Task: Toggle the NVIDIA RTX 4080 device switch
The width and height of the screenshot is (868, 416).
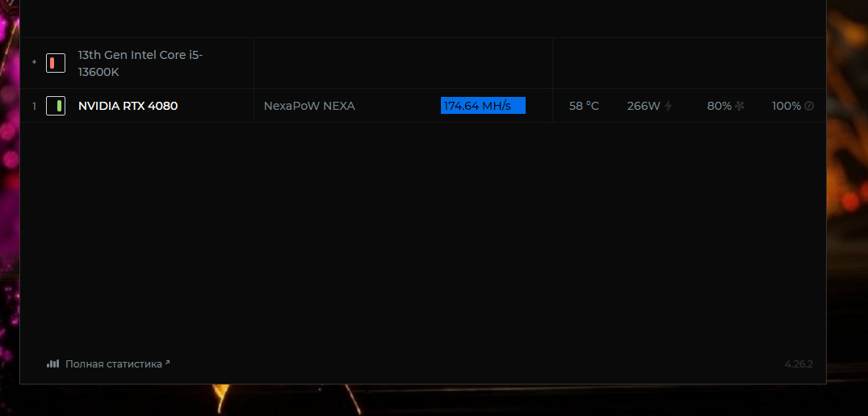Action: pyautogui.click(x=56, y=106)
